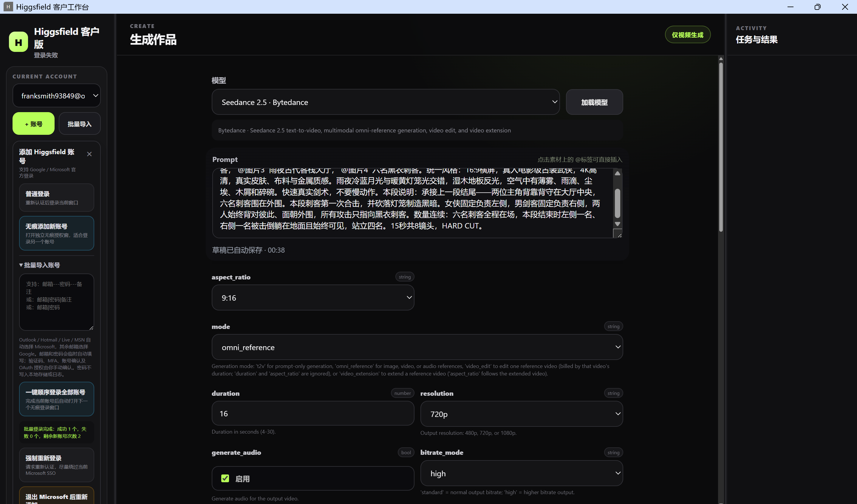The image size is (857, 504).
Task: Close the Higgsfield window
Action: tap(845, 7)
